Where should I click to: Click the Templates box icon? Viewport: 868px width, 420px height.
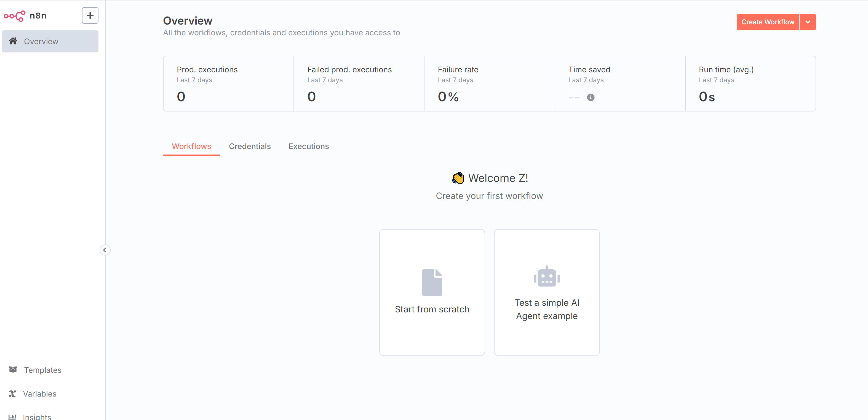click(13, 370)
